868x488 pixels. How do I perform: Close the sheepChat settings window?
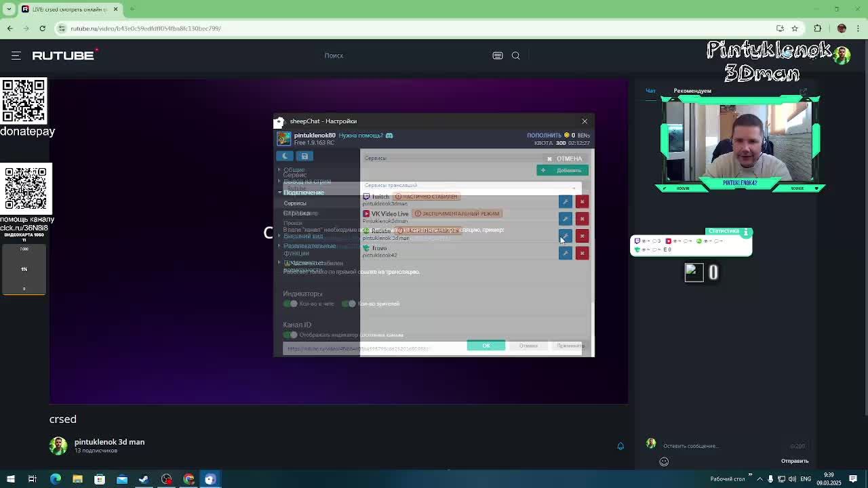(585, 121)
